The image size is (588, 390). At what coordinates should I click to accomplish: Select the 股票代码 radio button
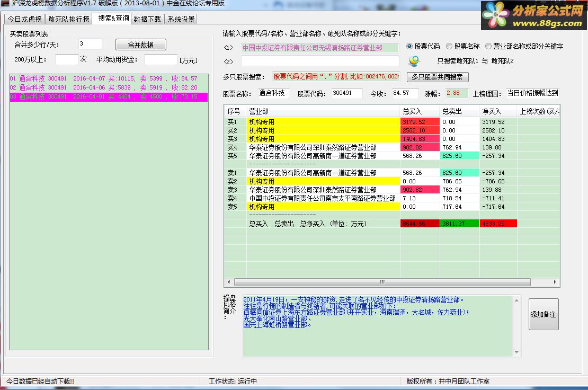coord(409,46)
